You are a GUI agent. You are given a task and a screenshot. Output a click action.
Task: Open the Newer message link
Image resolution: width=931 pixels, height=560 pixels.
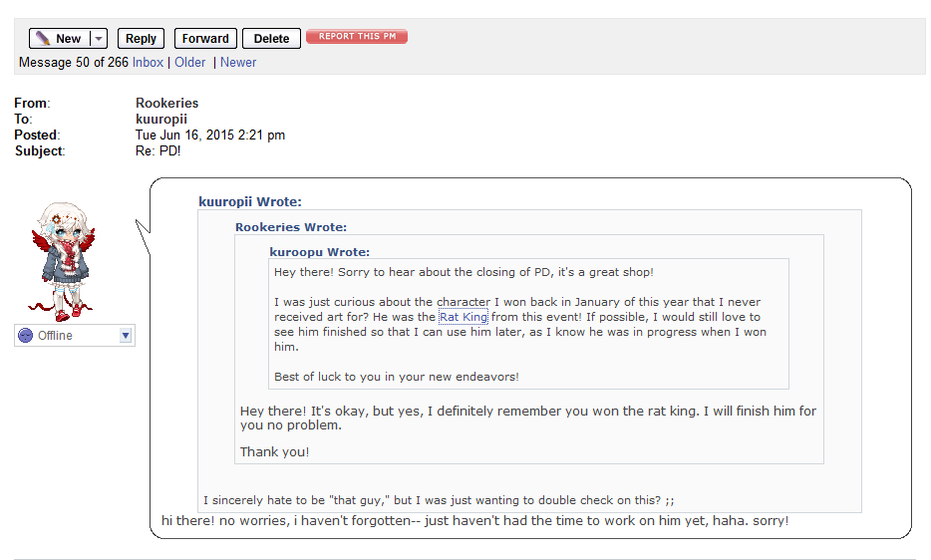(x=238, y=63)
